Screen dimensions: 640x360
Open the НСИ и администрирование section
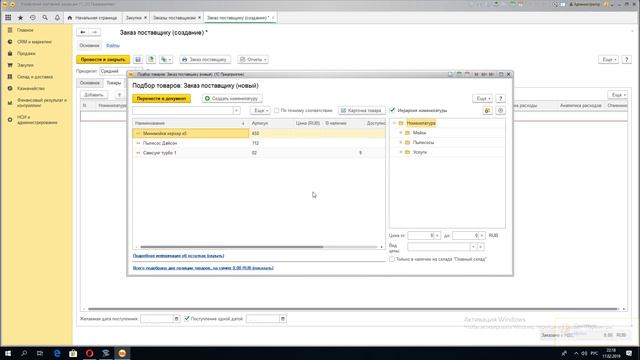coord(37,120)
